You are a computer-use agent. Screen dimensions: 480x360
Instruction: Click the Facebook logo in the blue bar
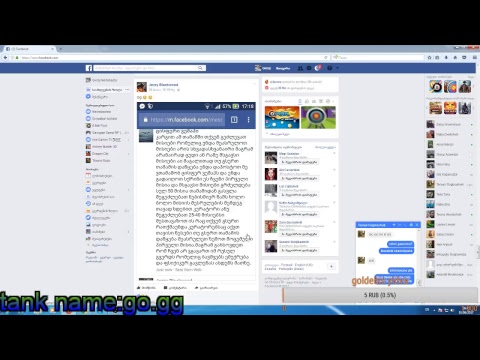[89, 68]
